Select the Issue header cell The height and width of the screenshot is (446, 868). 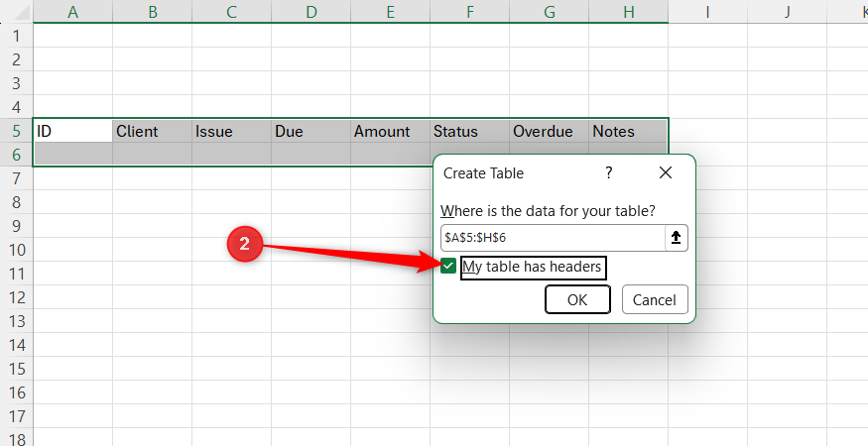click(231, 131)
